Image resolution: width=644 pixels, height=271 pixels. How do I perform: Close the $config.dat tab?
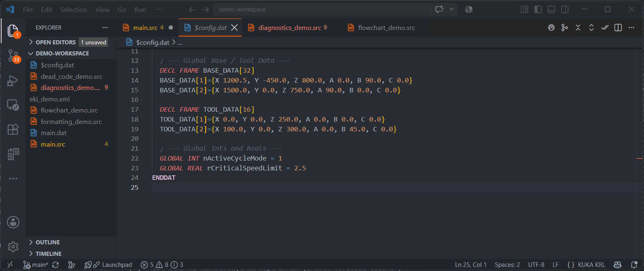pyautogui.click(x=234, y=28)
